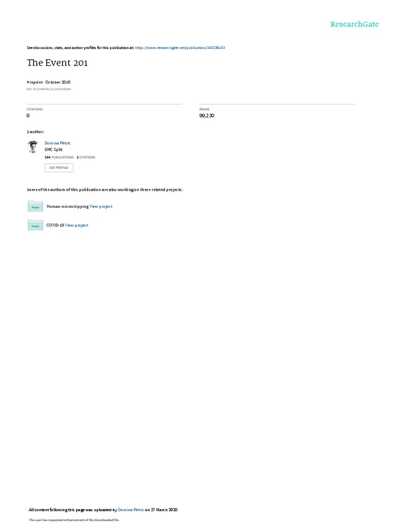
Task: Open View project link for Human microchipping
Action: click(x=101, y=206)
